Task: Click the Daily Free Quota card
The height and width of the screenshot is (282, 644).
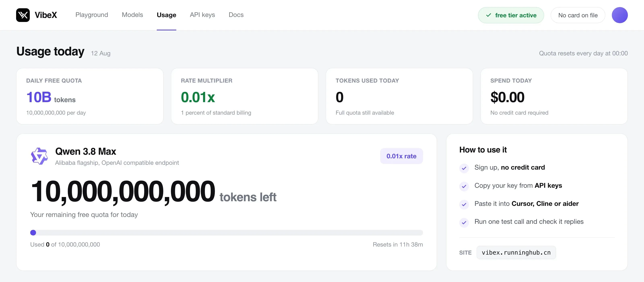Action: click(90, 96)
